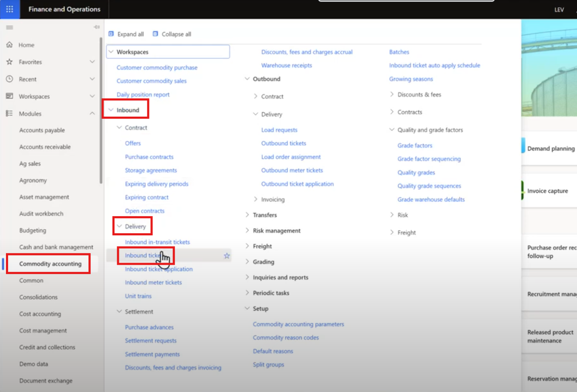The image size is (577, 392).
Task: Select the Accounts payable module
Action: (x=42, y=130)
